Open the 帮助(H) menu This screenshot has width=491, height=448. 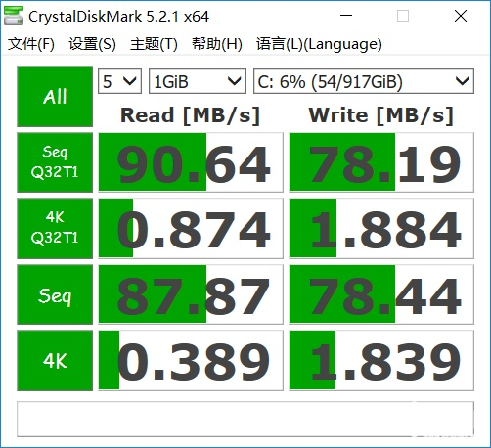pos(217,44)
